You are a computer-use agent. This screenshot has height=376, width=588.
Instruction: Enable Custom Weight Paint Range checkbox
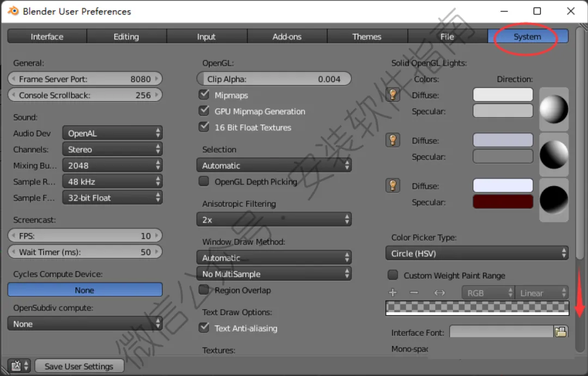pos(393,275)
